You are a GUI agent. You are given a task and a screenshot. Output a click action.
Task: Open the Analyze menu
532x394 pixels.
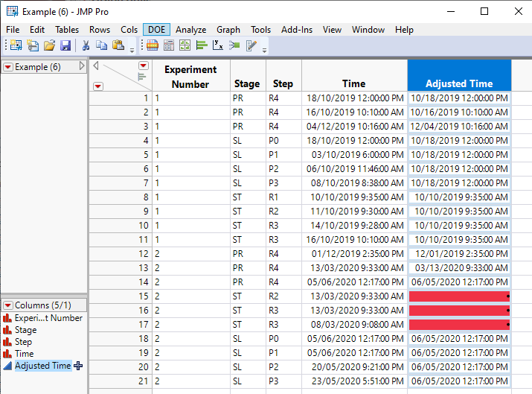point(191,30)
